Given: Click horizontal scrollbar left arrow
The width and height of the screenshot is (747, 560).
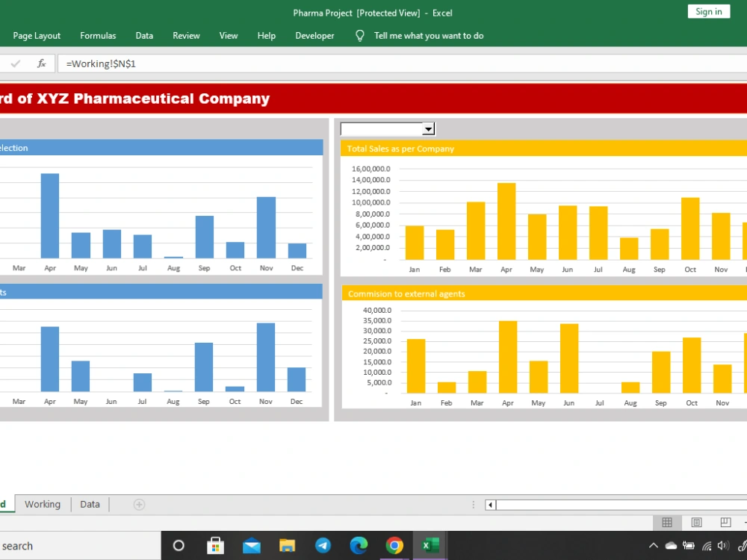Looking at the screenshot, I should 490,505.
